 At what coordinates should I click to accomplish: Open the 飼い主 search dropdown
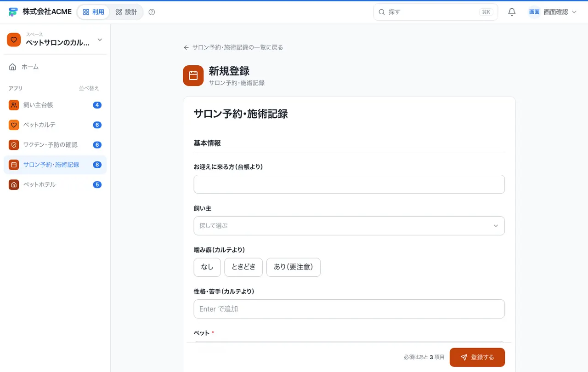[x=349, y=226]
